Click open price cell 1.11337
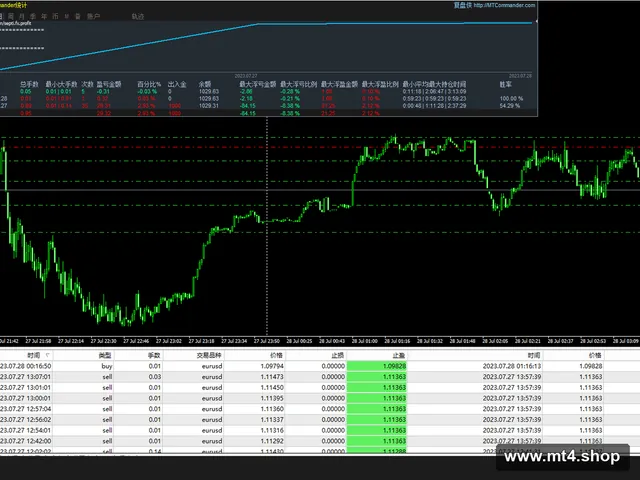This screenshot has height=480, width=640. (272, 420)
